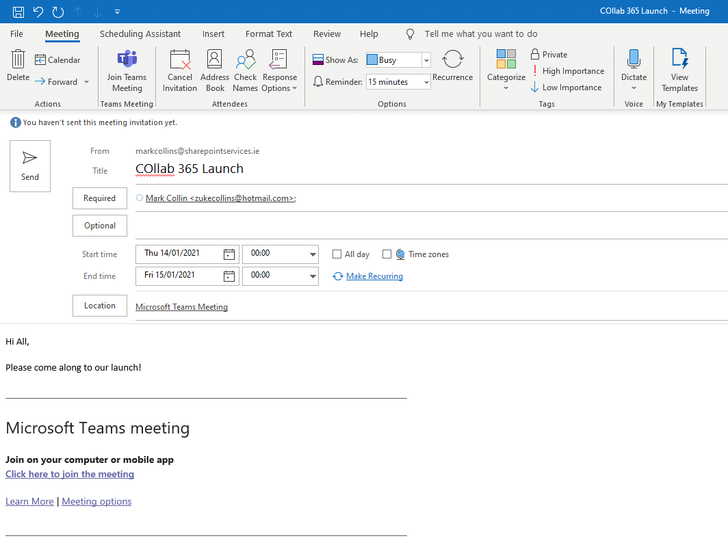Viewport: 728px width, 560px height.
Task: Click the Mark Collin attendee presence circle
Action: click(140, 198)
